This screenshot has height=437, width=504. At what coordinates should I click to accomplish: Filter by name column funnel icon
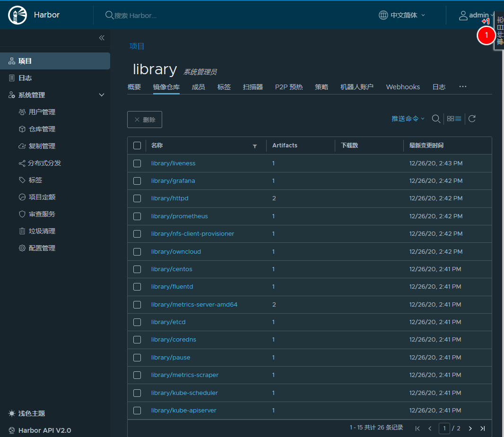[x=254, y=146]
